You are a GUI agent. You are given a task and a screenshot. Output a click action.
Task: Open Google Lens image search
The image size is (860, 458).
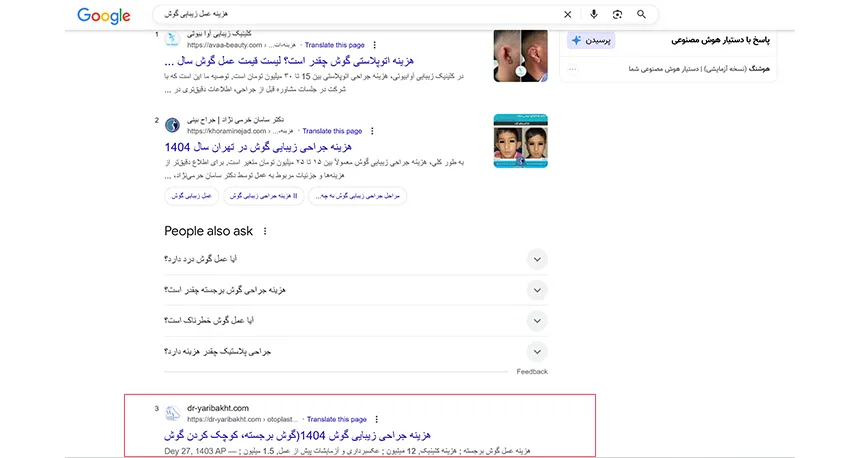click(617, 15)
